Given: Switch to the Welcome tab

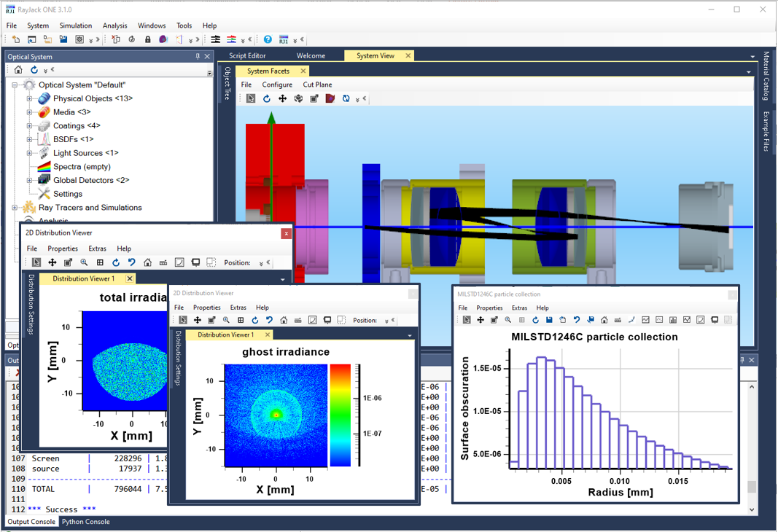Looking at the screenshot, I should (311, 55).
